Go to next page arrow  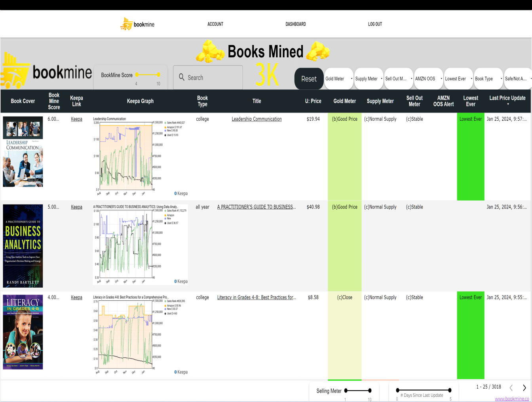point(524,388)
